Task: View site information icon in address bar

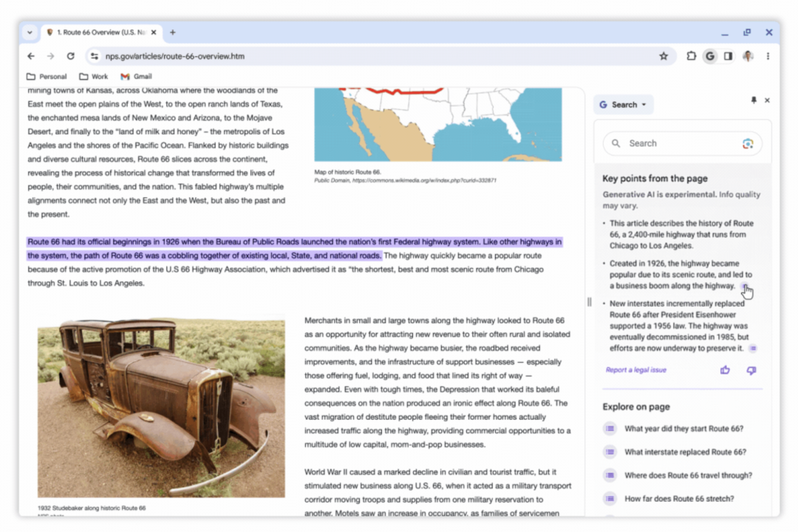Action: (95, 56)
